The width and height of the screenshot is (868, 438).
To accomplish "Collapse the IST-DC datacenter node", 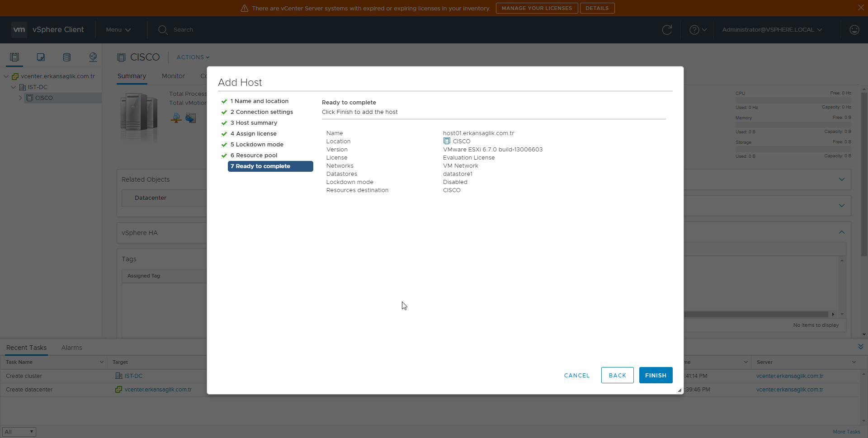I will (14, 87).
